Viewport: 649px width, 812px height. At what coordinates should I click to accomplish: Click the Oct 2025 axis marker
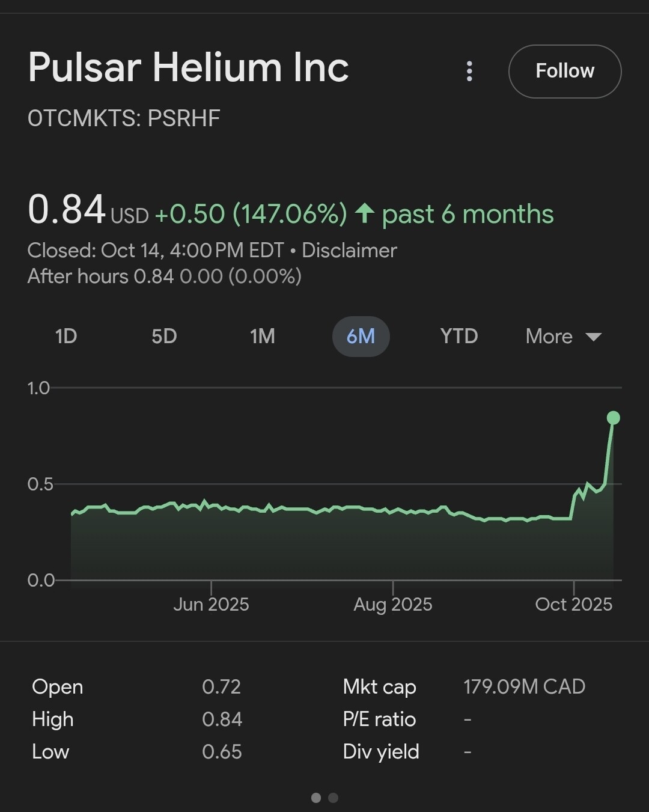pos(573,603)
